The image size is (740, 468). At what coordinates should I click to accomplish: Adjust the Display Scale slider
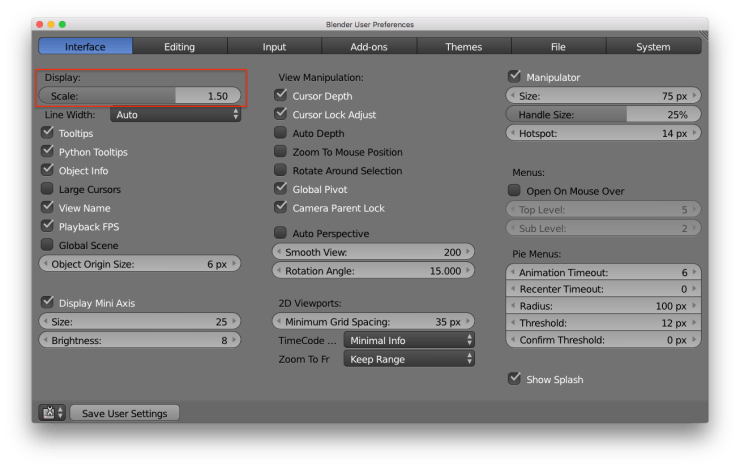[140, 96]
